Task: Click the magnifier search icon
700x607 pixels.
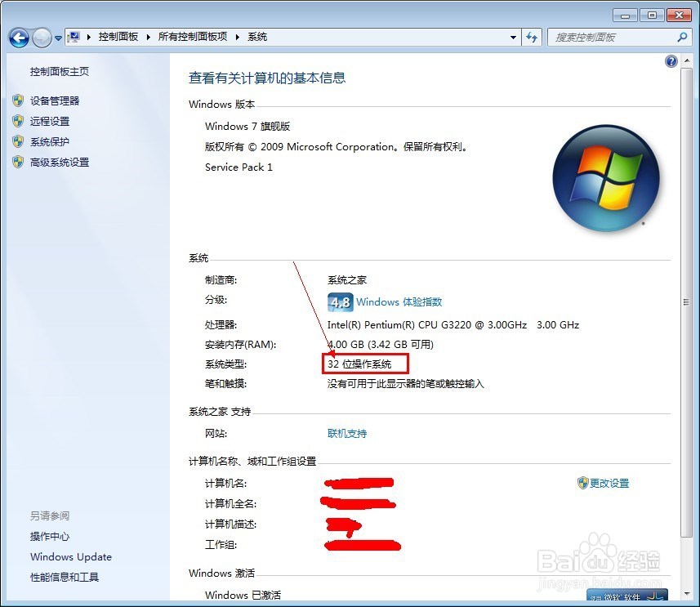Action: (x=682, y=37)
